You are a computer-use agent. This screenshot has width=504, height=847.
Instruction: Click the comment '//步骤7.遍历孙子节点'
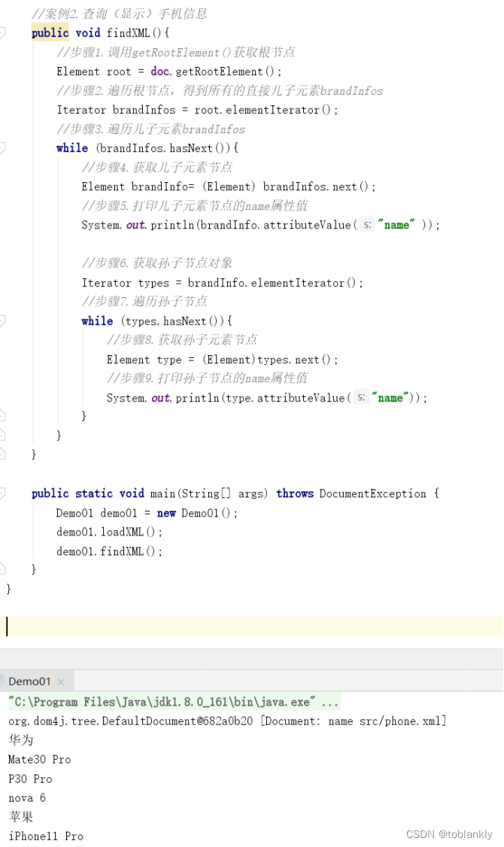click(144, 302)
